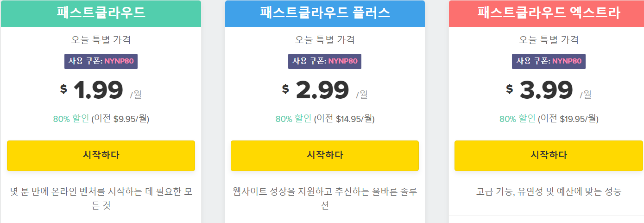Screen dimensions: 644x223
Task: Select the $2.99 per month price
Action: click(322, 90)
